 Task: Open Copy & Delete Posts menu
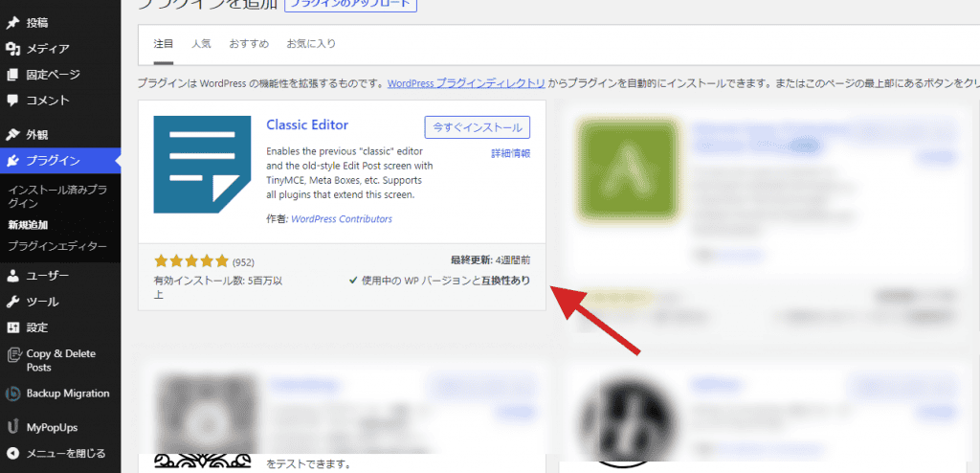pos(60,360)
